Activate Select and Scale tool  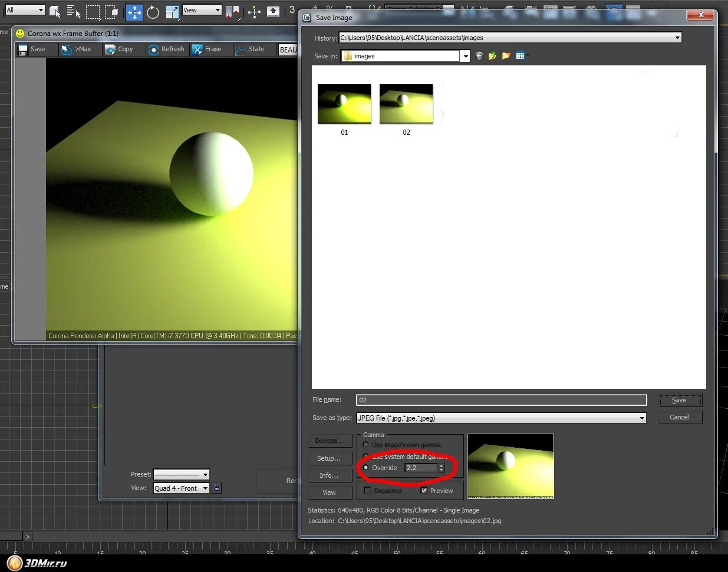[x=172, y=11]
